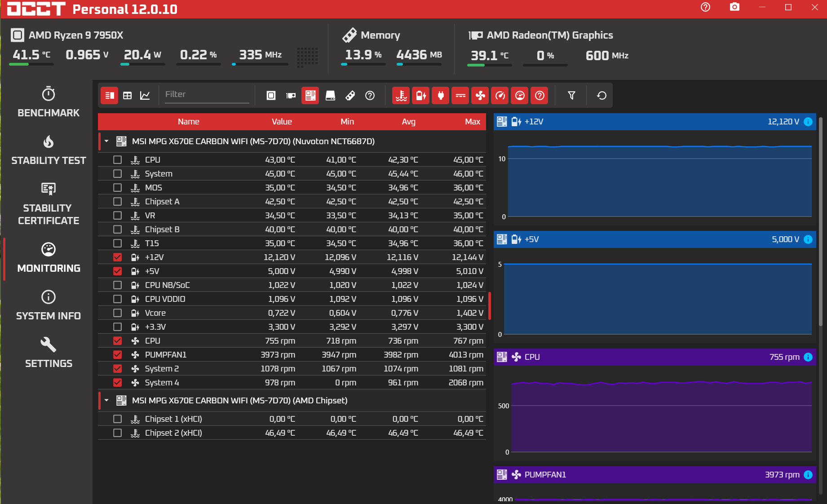827x504 pixels.
Task: Open the Benchmark section
Action: (49, 102)
